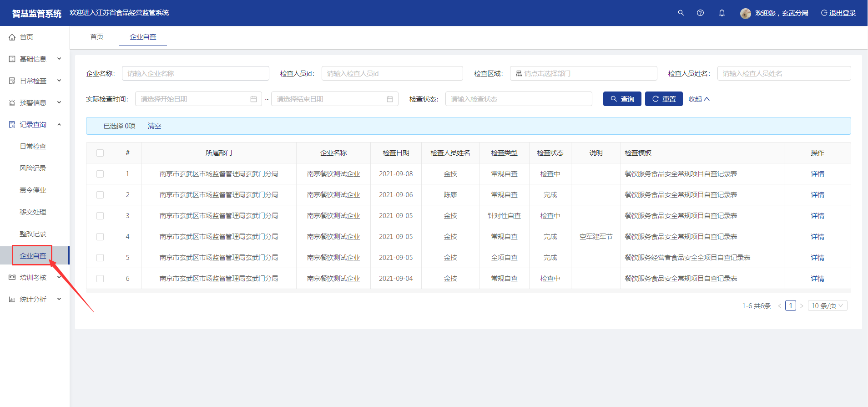
Task: Open notifications bell icon
Action: (x=722, y=13)
